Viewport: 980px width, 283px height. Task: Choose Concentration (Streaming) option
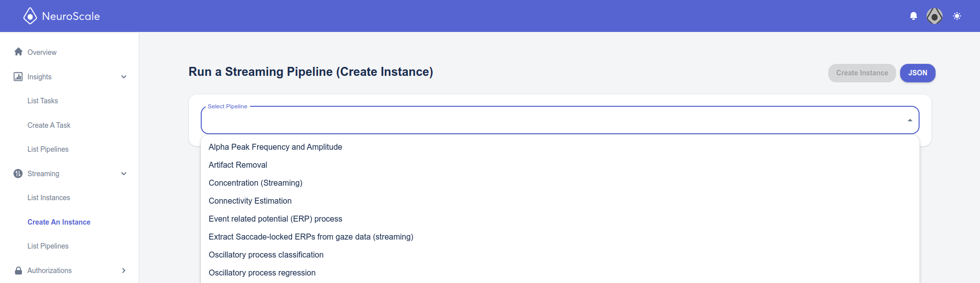560,183
